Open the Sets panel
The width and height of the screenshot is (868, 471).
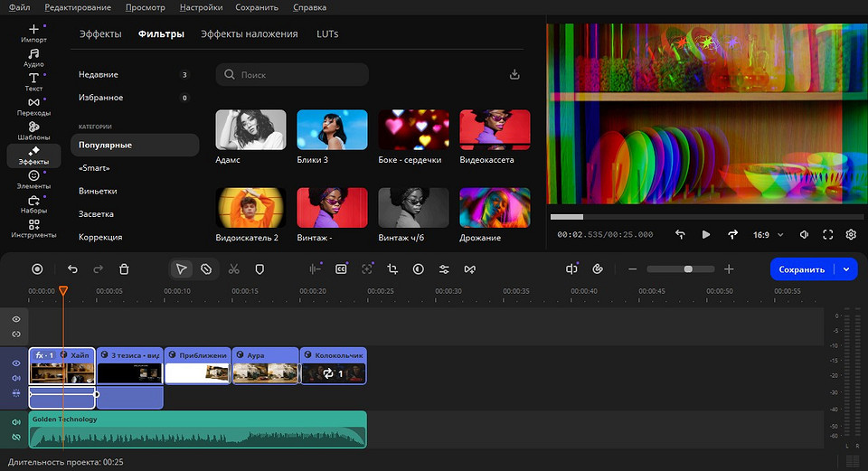tap(33, 203)
